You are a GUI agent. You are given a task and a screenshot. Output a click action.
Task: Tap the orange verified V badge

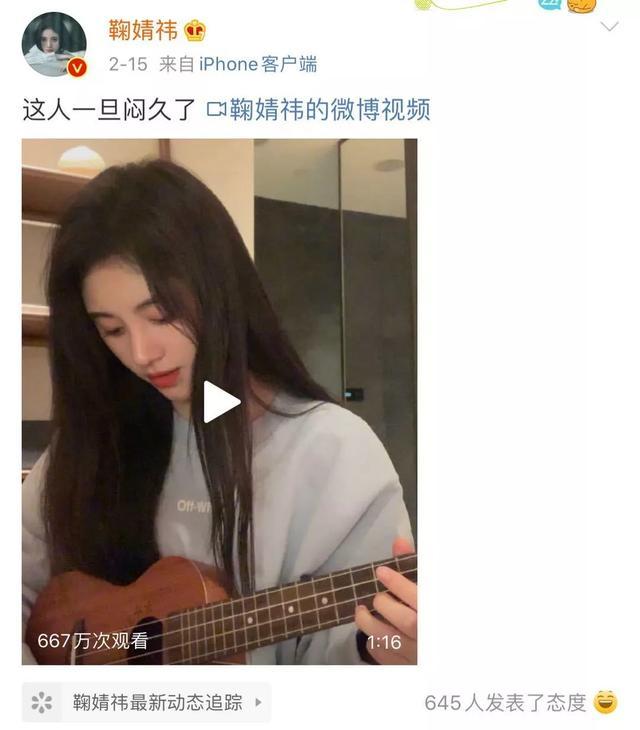click(77, 68)
